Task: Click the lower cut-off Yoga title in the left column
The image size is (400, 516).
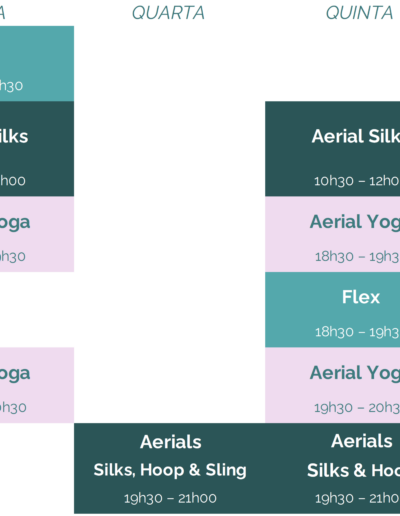Action: point(15,374)
